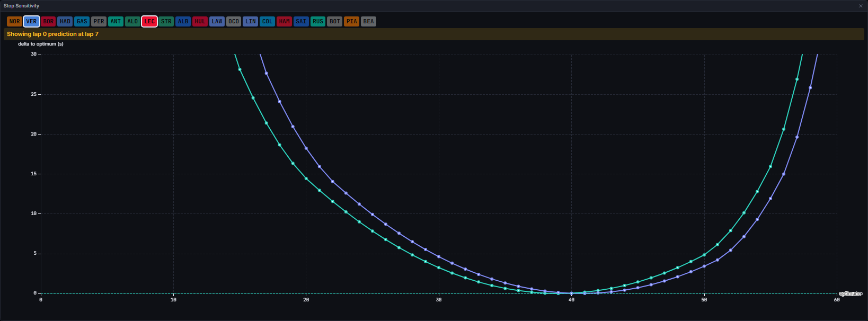The width and height of the screenshot is (868, 321).
Task: Toggle the LEC driver chip
Action: 149,22
